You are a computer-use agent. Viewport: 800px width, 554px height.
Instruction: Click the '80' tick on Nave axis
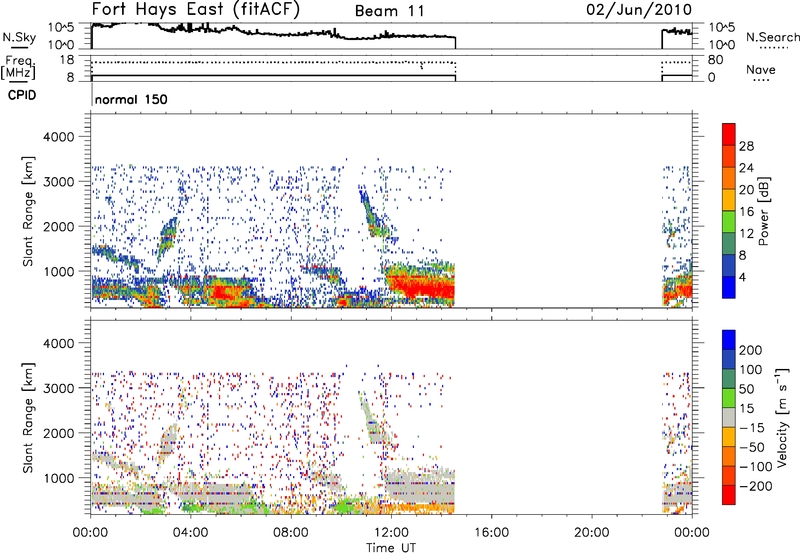point(715,60)
